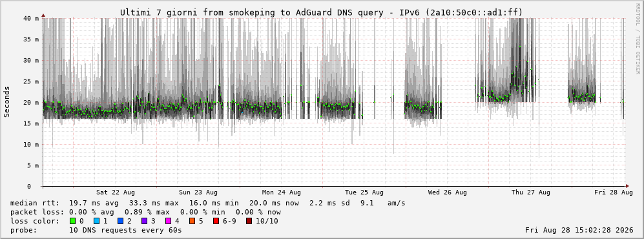This screenshot has width=644, height=239.
Task: Click the Thu 27 Aug axis label
Action: [531, 192]
